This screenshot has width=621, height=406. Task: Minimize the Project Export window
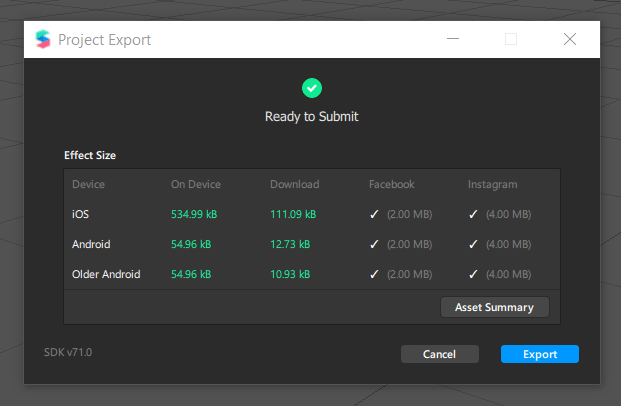pos(453,39)
